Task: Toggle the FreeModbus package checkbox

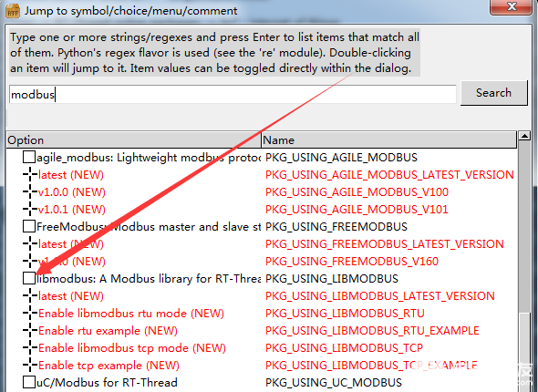Action: 29,226
